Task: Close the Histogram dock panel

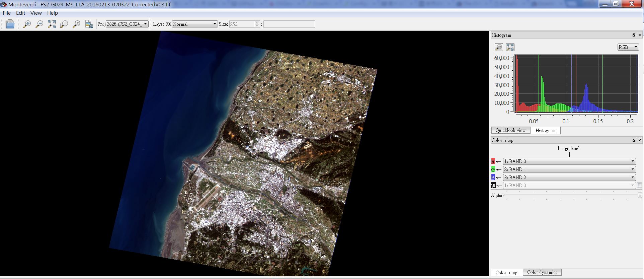Action: (x=640, y=35)
